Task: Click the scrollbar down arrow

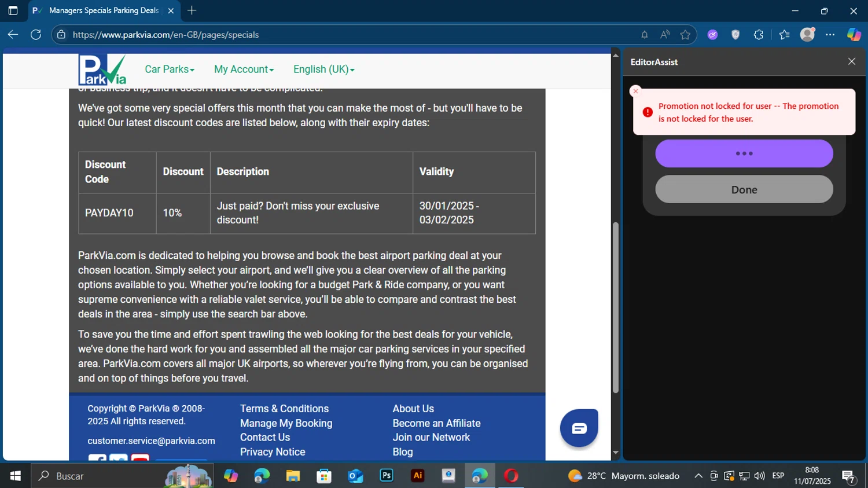Action: (615, 453)
